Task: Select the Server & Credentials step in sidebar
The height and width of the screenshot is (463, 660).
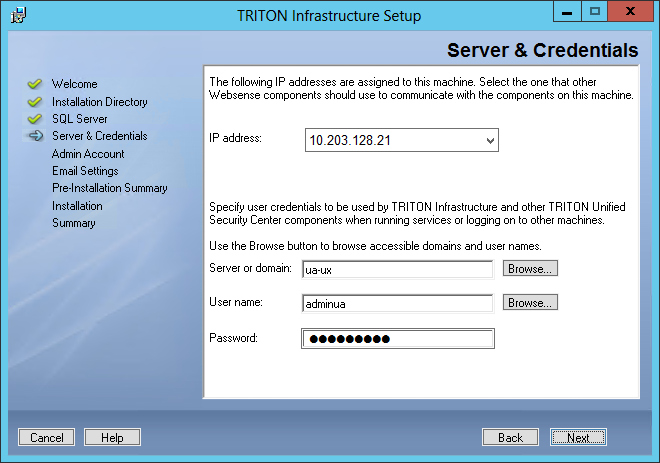Action: (100, 136)
